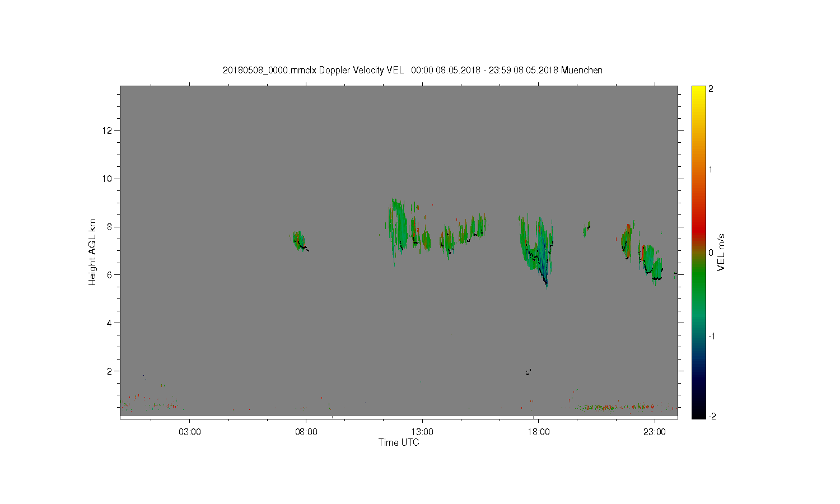Click the height tick label 2 on the y-axis
Image resolution: width=840 pixels, height=504 pixels.
pos(110,371)
